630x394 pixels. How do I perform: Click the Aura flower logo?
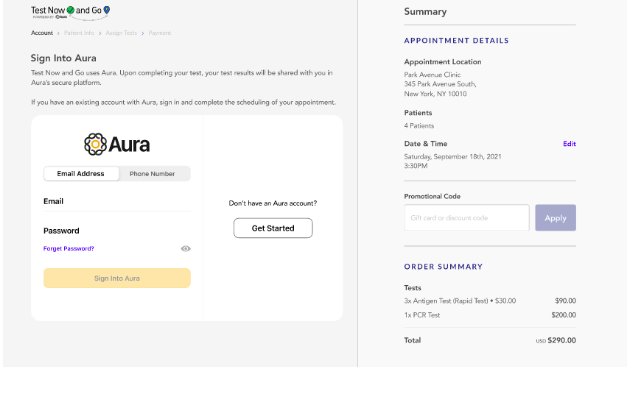pyautogui.click(x=95, y=144)
